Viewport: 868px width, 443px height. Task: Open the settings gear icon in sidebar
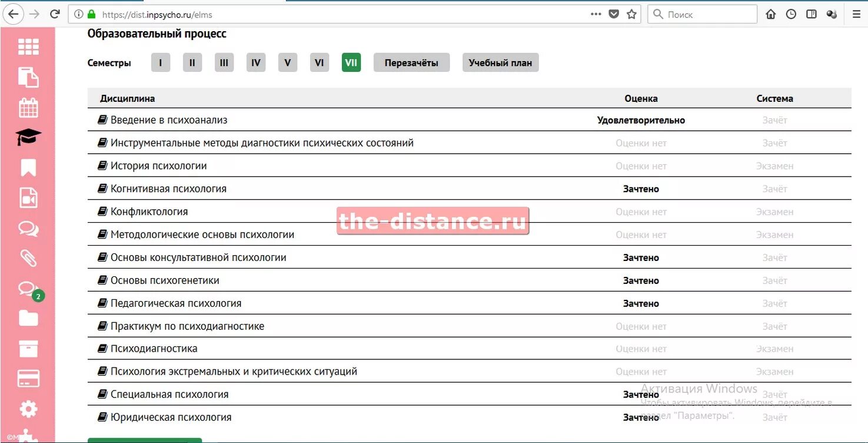point(28,409)
